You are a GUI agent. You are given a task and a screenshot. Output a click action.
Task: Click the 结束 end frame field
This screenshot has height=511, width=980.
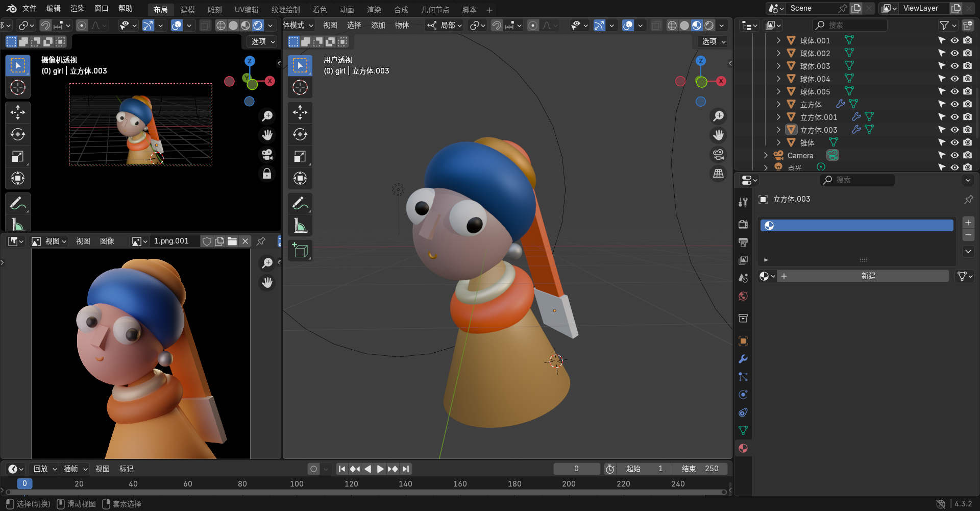click(700, 469)
